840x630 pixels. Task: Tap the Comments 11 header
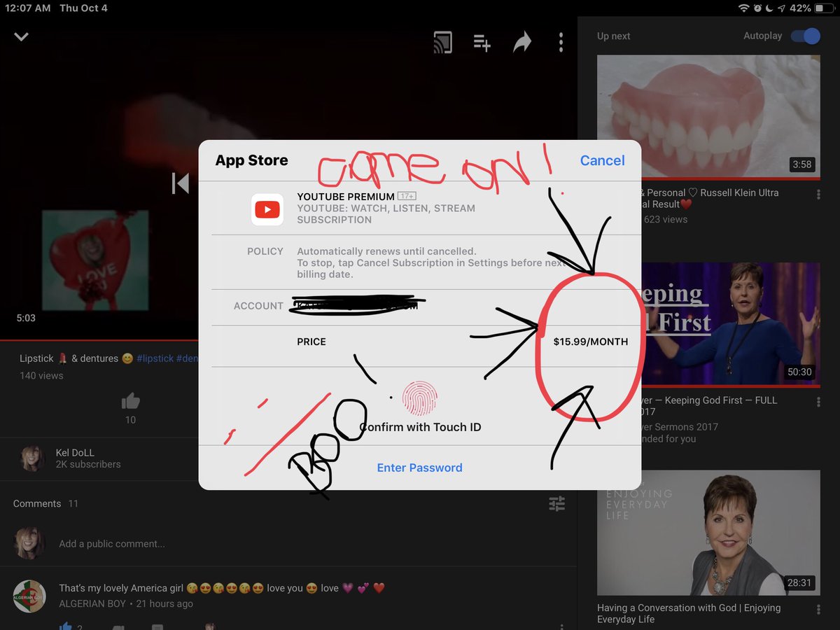click(x=45, y=503)
